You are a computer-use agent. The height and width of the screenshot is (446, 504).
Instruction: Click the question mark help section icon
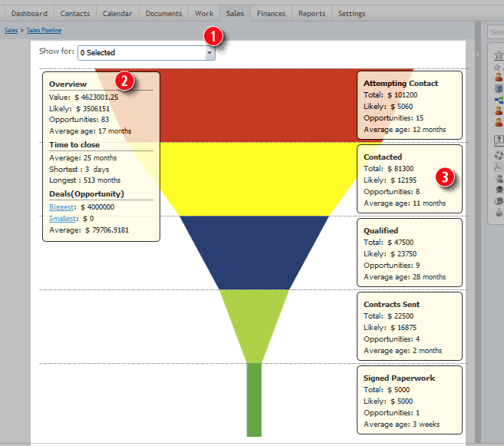[498, 139]
